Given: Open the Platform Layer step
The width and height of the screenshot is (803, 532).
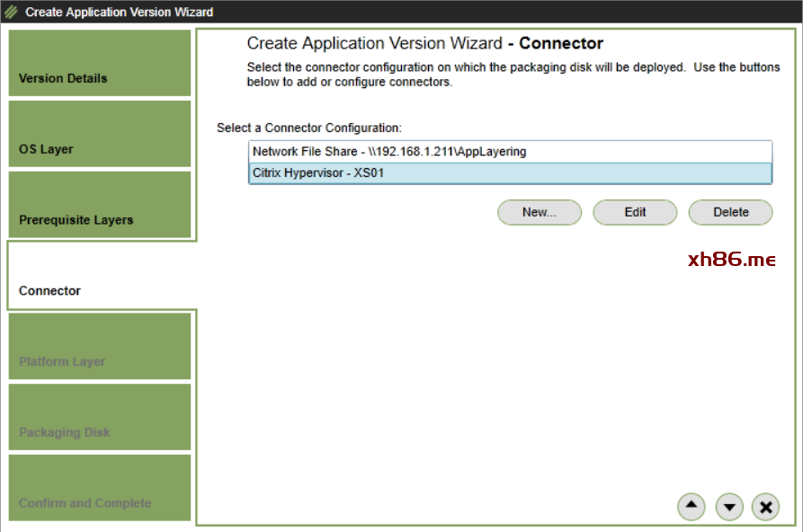Looking at the screenshot, I should tap(99, 347).
